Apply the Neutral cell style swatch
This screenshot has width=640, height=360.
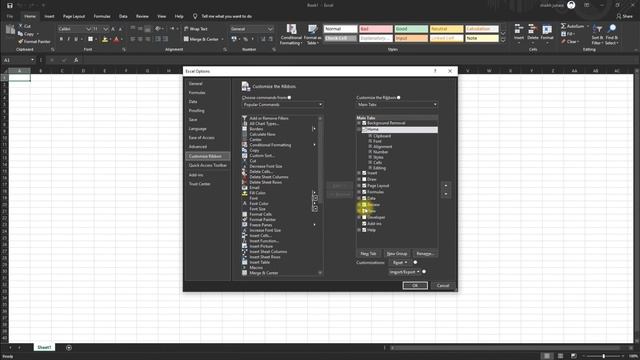pos(447,29)
